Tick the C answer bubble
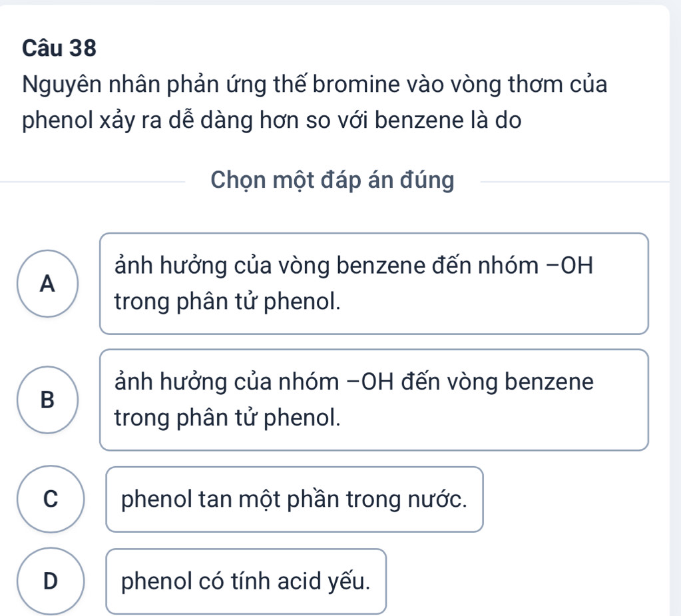The width and height of the screenshot is (681, 616). click(x=51, y=499)
